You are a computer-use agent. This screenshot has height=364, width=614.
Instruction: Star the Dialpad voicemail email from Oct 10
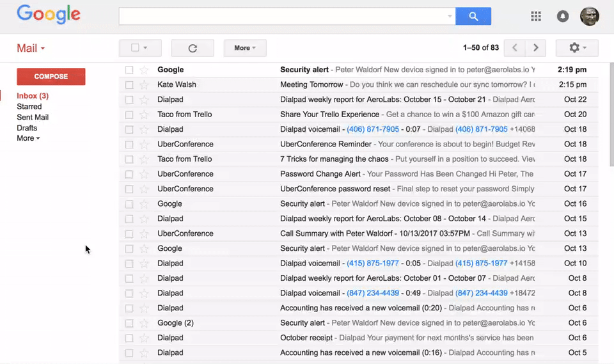coord(144,264)
